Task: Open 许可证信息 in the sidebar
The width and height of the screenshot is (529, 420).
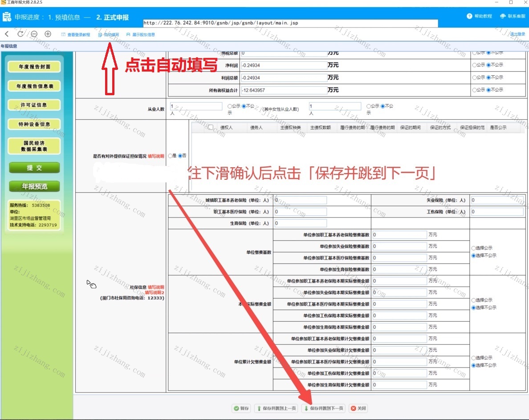Action: [34, 105]
